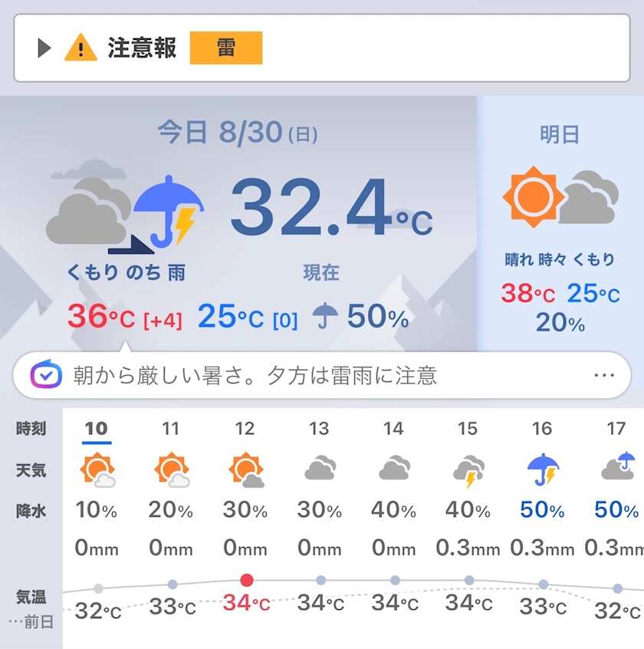
Task: Click the 15 o'clock thundercloud icon
Action: coord(468,471)
